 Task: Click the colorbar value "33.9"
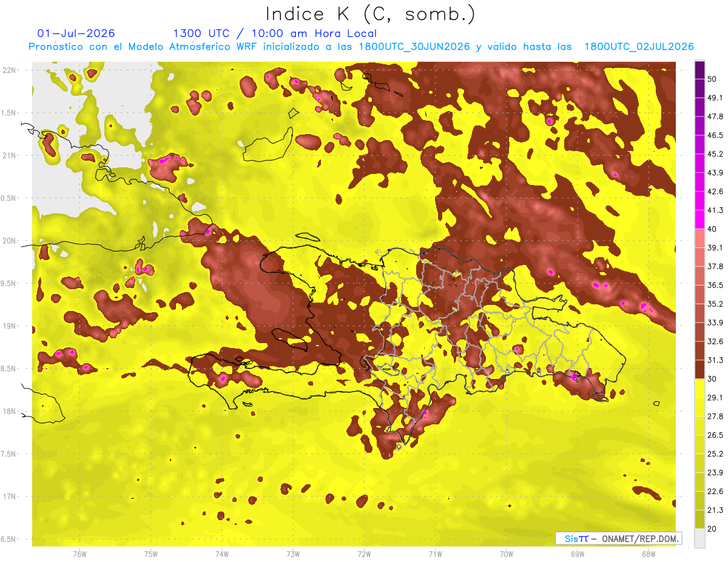[715, 322]
